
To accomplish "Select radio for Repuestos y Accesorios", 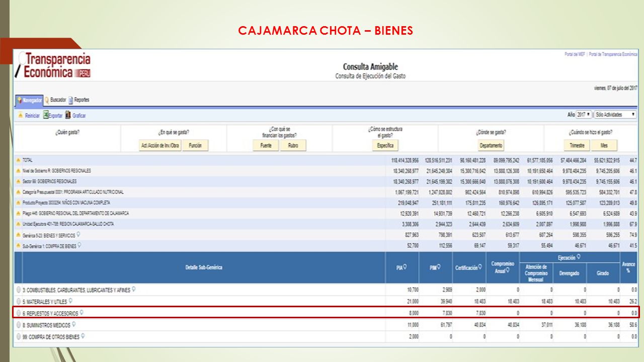I will [19, 313].
